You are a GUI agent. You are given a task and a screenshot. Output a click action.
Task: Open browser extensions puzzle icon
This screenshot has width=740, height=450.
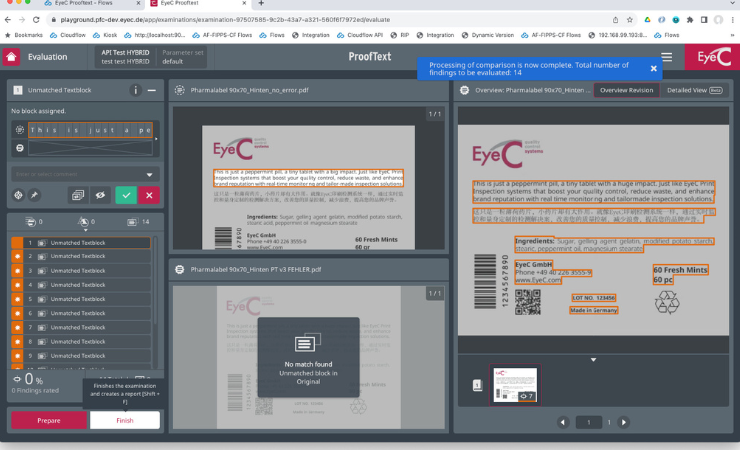click(x=690, y=20)
